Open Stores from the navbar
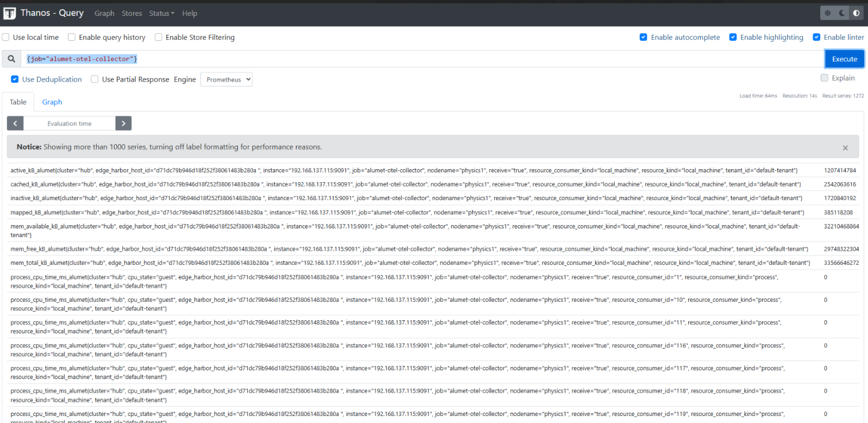Viewport: 868px width, 423px height. (x=131, y=14)
